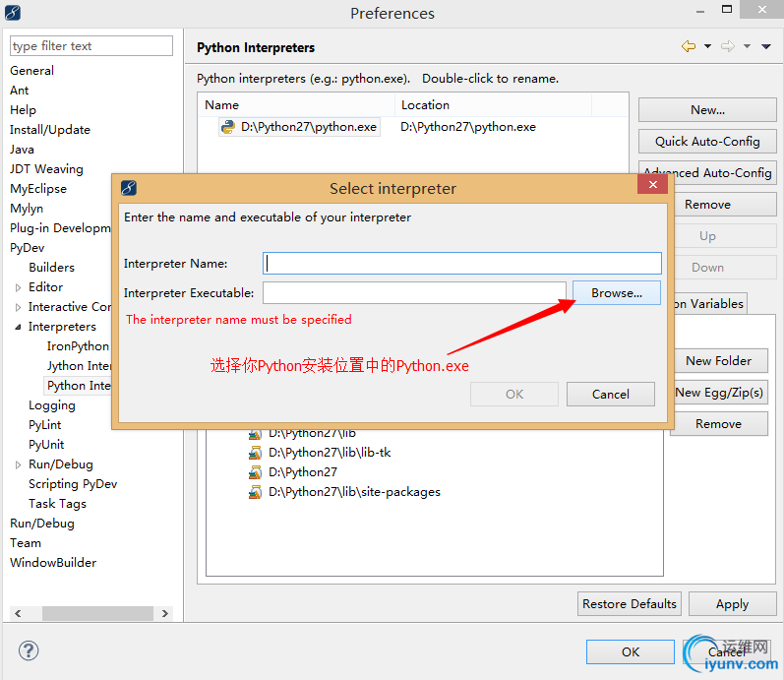Click the Name column header
The width and height of the screenshot is (784, 680).
[x=296, y=105]
